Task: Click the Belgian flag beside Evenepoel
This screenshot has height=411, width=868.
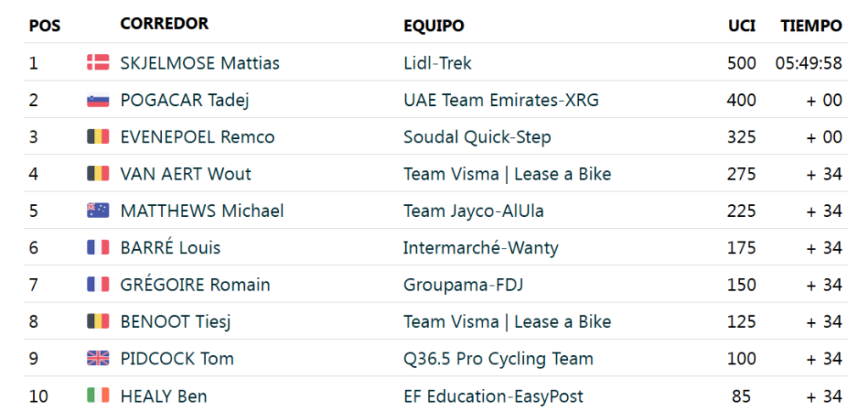Action: (x=98, y=136)
